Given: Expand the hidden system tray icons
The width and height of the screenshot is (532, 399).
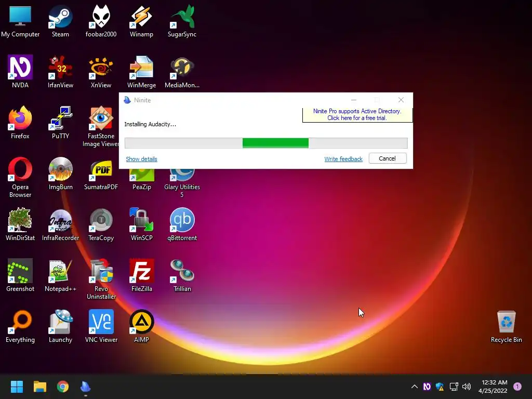Looking at the screenshot, I should [414, 387].
